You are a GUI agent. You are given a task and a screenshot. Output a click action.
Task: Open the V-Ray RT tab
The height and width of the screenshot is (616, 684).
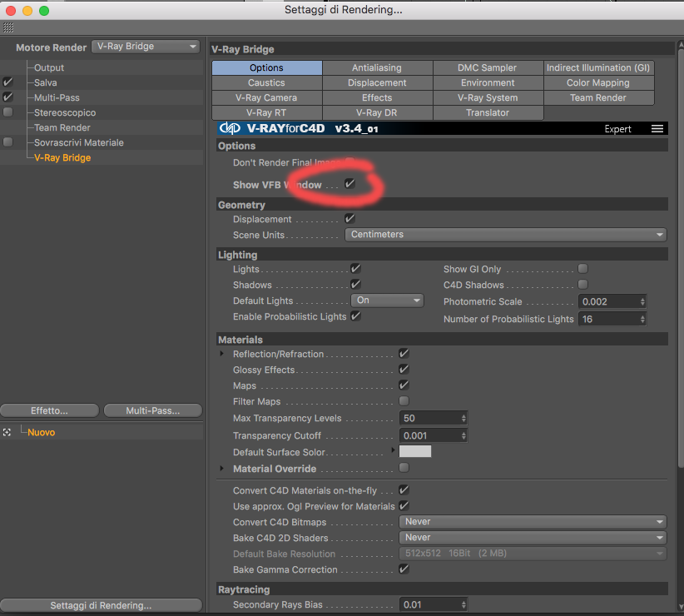click(x=266, y=112)
